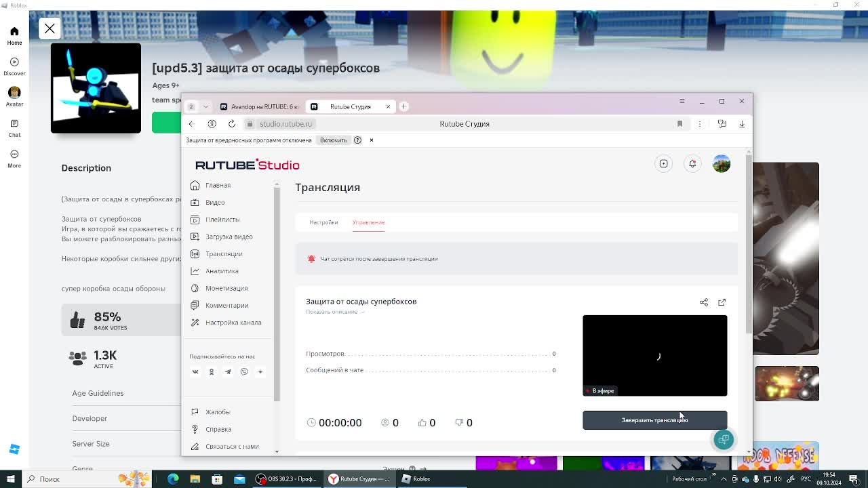The width and height of the screenshot is (868, 488).
Task: Click the Telegram social icon
Action: click(x=228, y=371)
